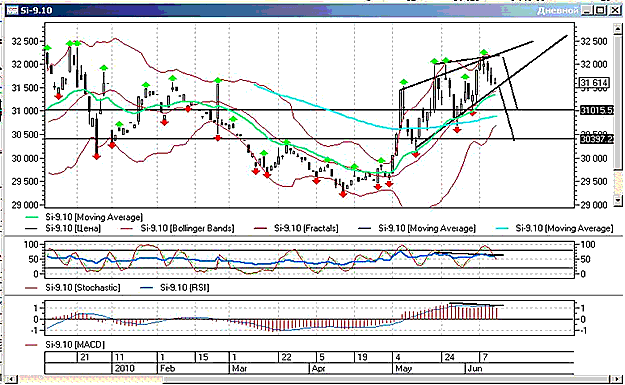625x385 pixels.
Task: Click the 29 000 label on right price axis
Action: 594,205
